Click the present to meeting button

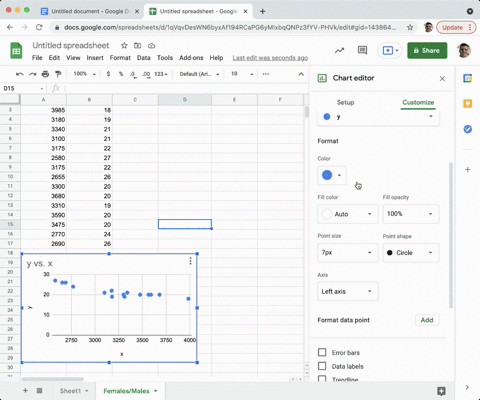(x=390, y=51)
